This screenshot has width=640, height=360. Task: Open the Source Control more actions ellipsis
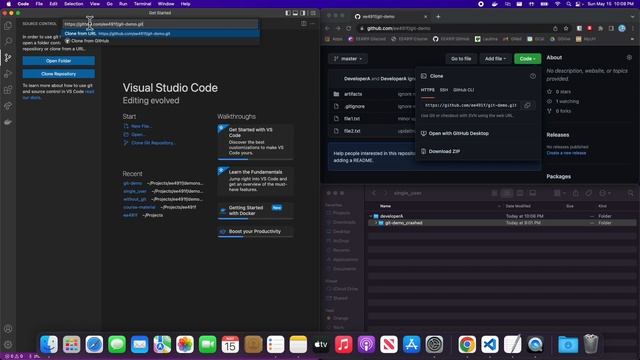[312, 24]
